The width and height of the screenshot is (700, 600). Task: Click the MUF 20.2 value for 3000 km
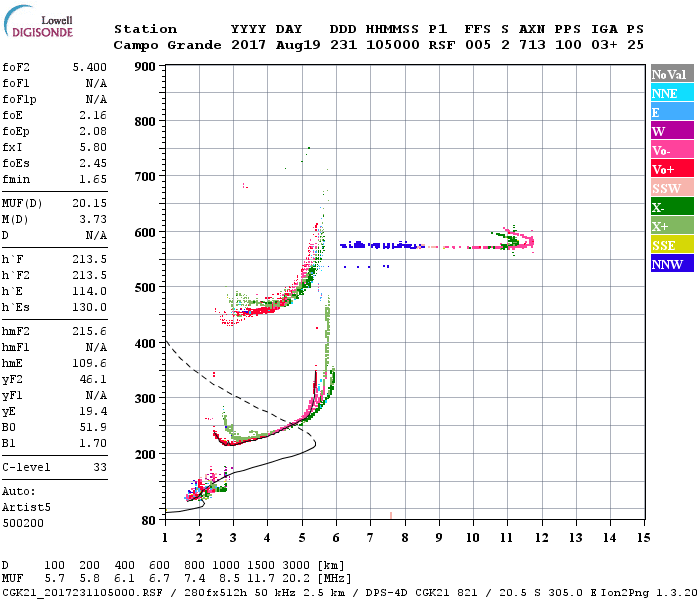tap(296, 579)
